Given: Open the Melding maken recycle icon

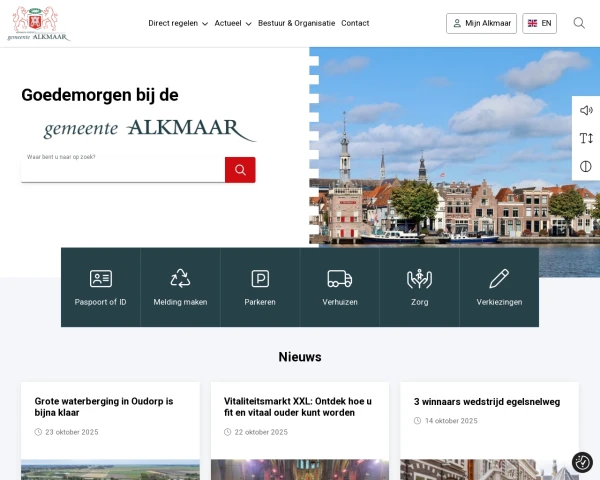Looking at the screenshot, I should pos(180,279).
